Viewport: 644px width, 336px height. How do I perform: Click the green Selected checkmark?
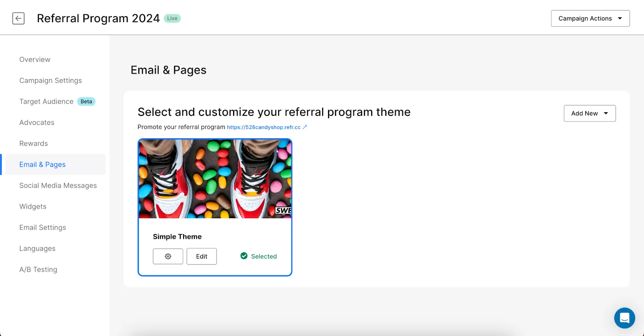[244, 256]
